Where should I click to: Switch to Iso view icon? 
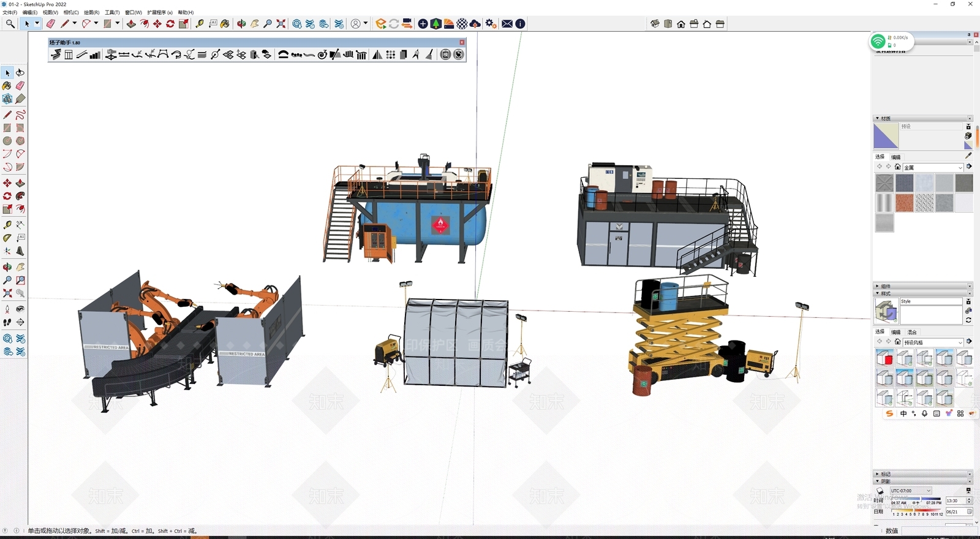tap(655, 24)
